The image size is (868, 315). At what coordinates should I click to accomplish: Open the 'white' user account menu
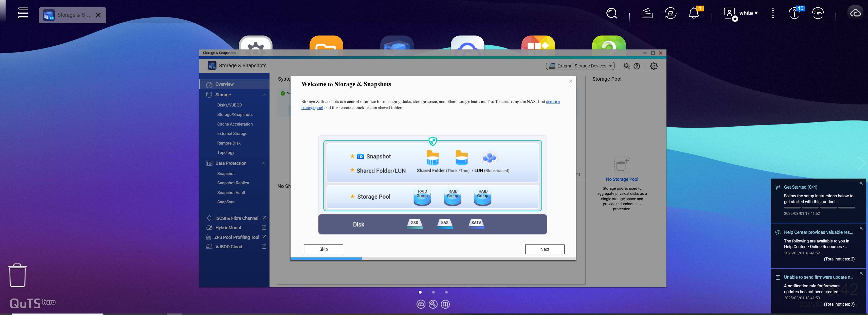click(741, 13)
